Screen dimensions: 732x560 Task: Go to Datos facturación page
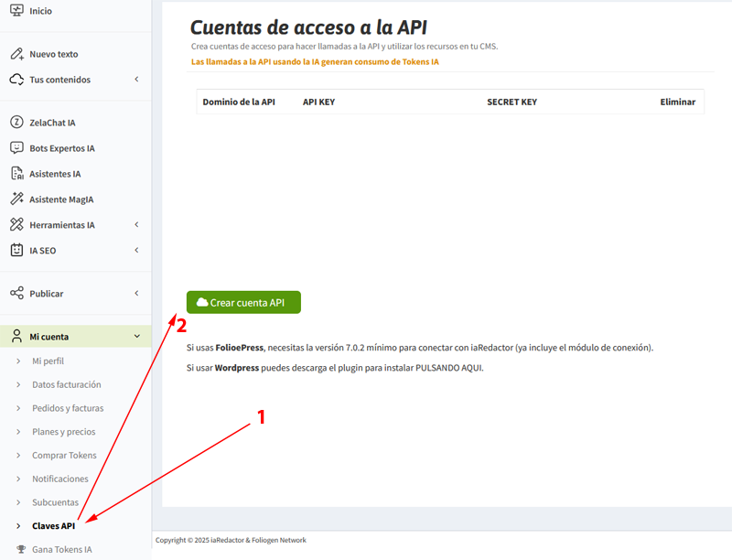click(66, 384)
